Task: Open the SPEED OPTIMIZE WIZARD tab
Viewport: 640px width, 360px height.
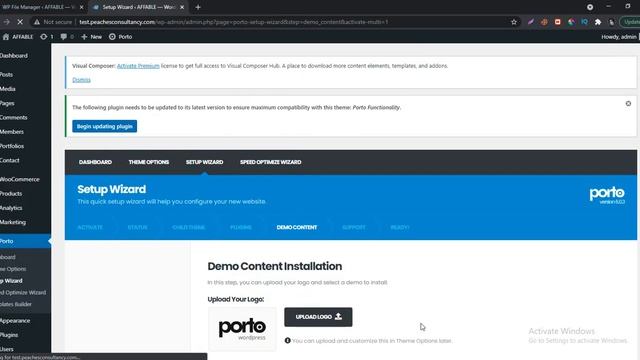Action: coord(271,162)
